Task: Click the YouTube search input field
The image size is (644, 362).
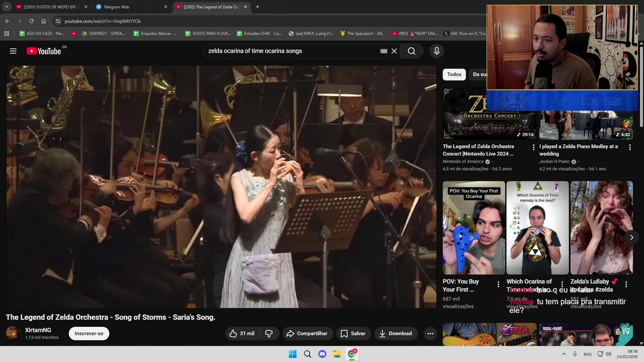Action: click(292, 51)
